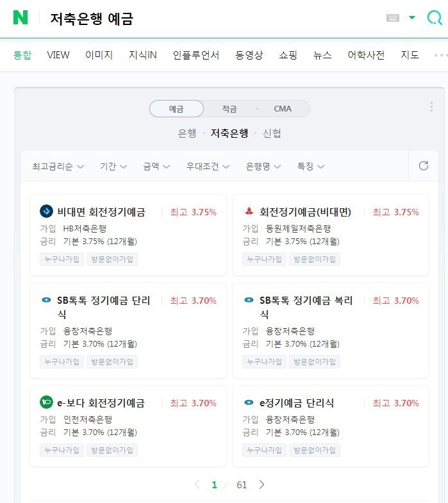Click the green Naver N logo
This screenshot has height=503, width=448.
[21, 17]
